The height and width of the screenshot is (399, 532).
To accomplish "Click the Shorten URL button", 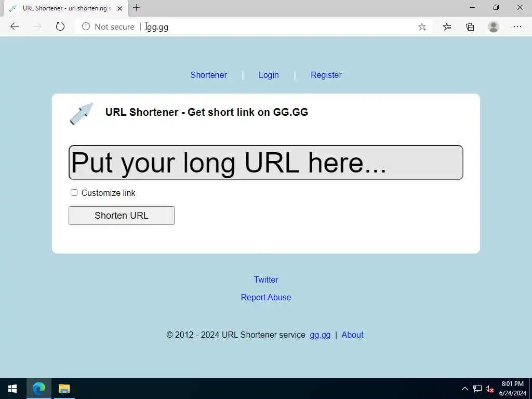I will (x=122, y=216).
